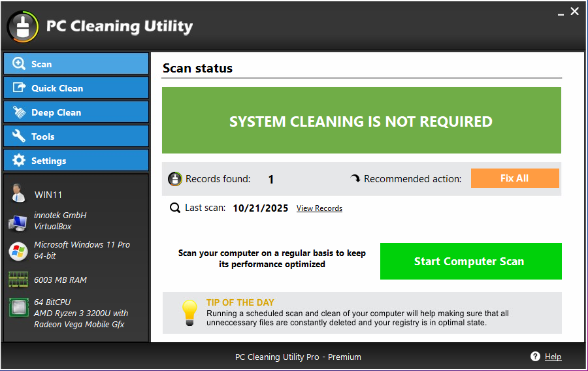Click the Help question mark icon

click(x=535, y=357)
